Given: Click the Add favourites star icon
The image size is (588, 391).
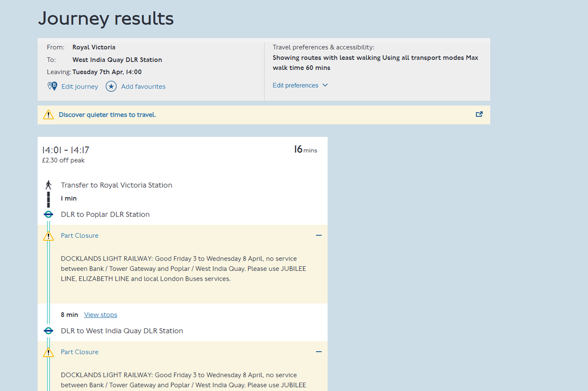Looking at the screenshot, I should point(111,86).
